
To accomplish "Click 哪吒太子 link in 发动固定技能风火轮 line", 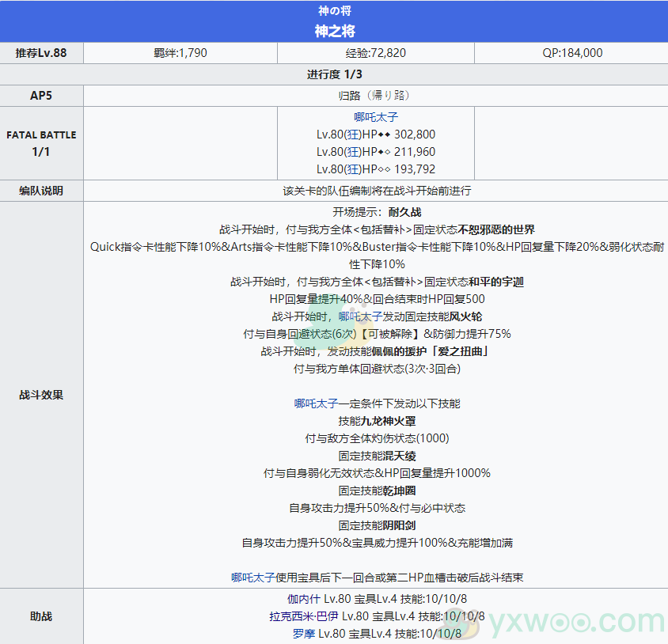I will point(360,316).
